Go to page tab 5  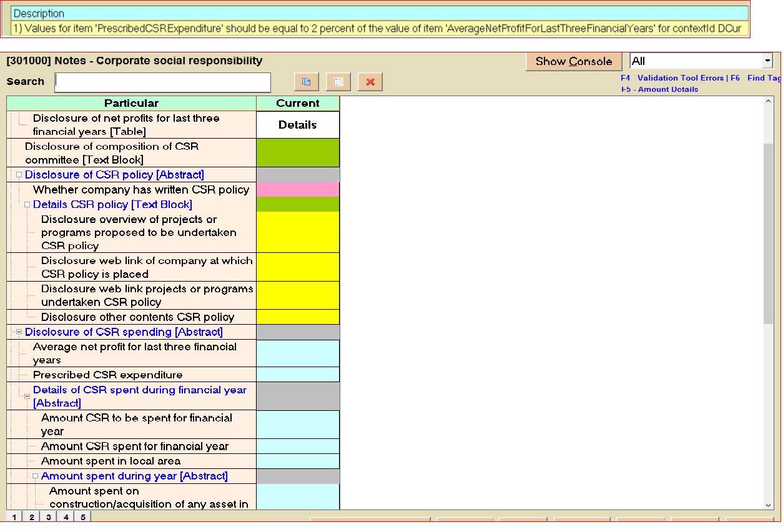pos(82,517)
